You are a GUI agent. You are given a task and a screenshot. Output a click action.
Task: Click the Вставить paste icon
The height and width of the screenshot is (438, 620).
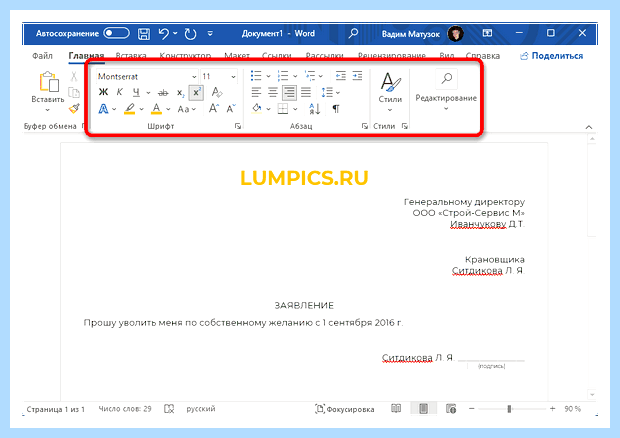pos(49,82)
